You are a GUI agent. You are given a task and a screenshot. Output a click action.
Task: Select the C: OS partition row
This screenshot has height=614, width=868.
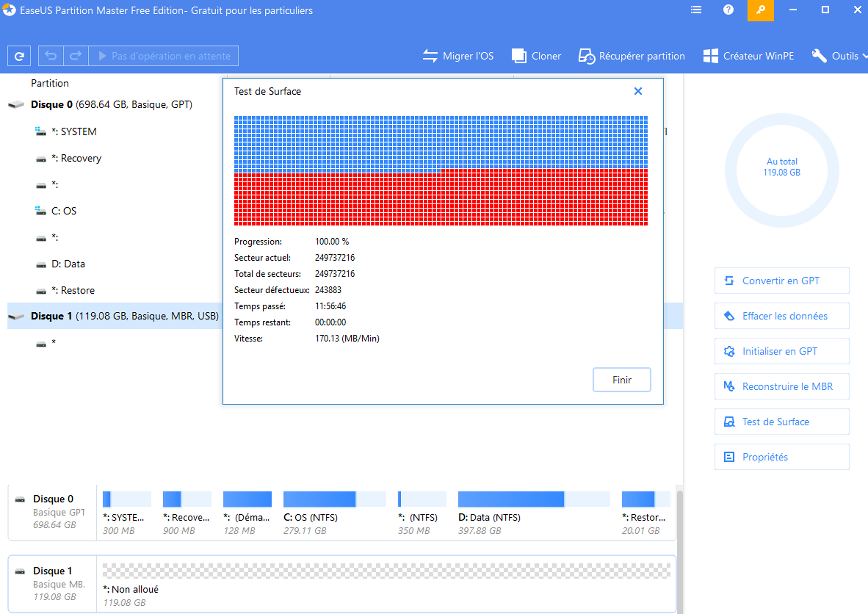click(x=64, y=211)
